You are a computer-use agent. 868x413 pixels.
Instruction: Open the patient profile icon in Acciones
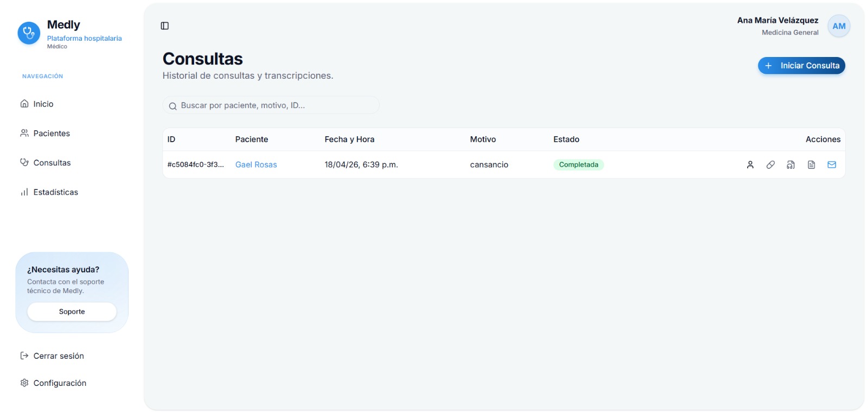(x=750, y=164)
